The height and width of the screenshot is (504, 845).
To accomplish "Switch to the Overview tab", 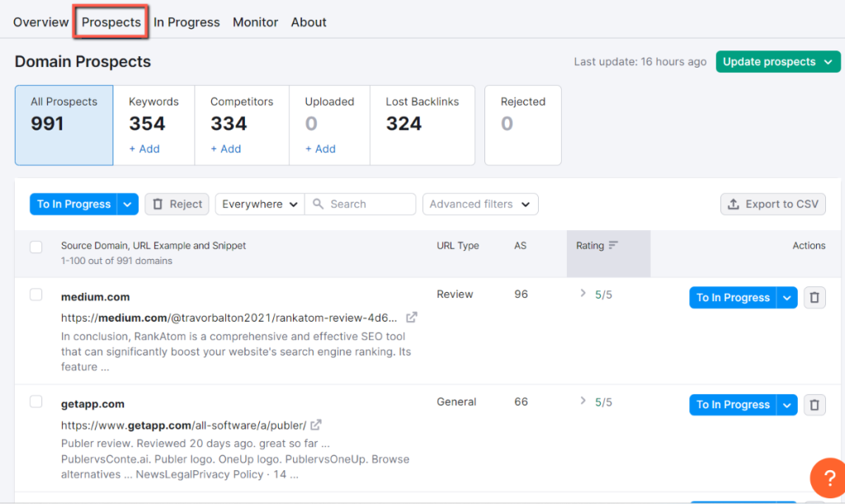I will coord(41,22).
